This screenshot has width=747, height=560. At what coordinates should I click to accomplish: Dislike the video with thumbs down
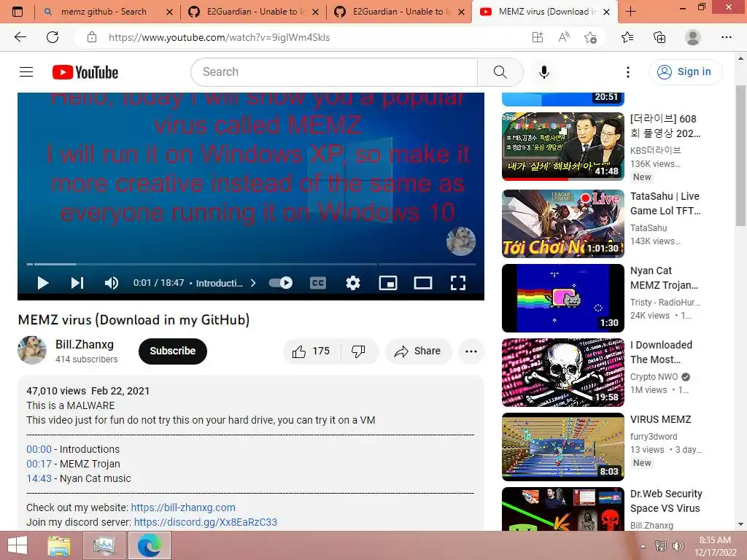(x=359, y=351)
